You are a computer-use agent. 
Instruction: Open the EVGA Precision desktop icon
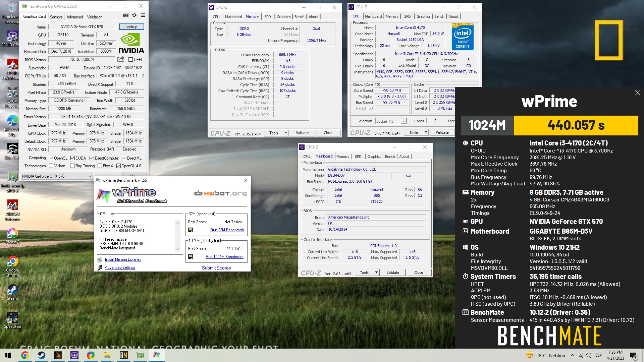tap(12, 98)
